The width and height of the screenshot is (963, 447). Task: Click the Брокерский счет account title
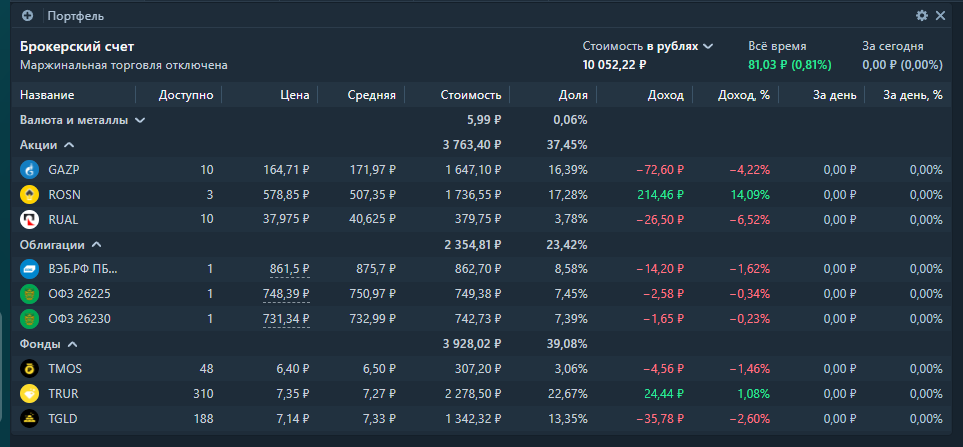pos(77,46)
